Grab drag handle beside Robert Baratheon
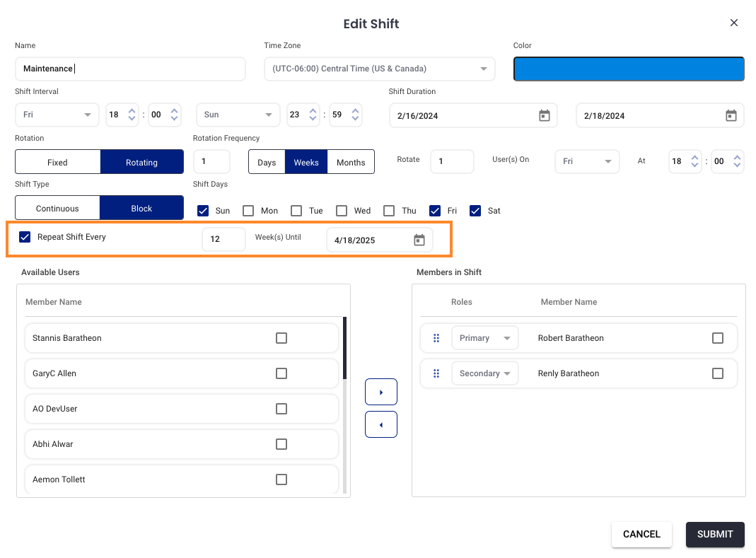Viewport: 756px width, 558px height. pos(436,338)
